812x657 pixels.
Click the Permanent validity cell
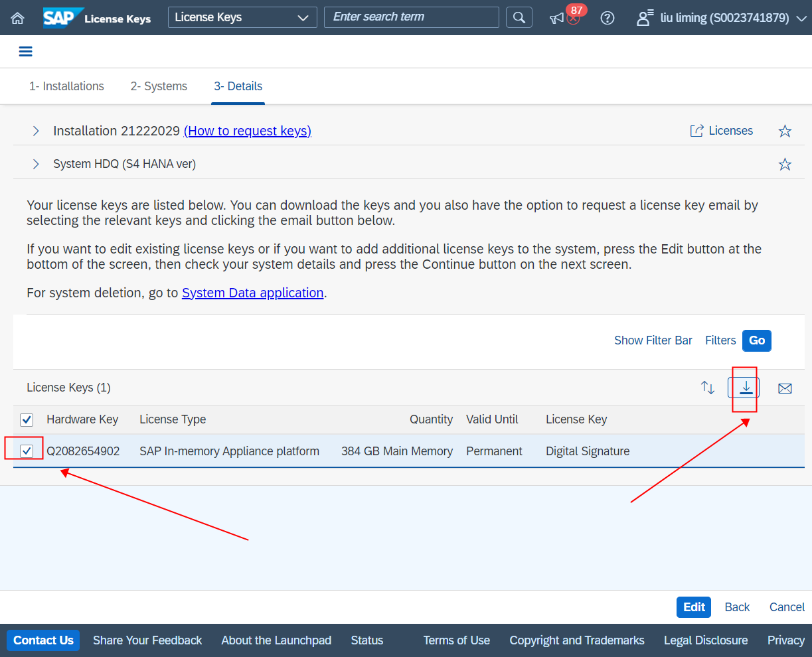(x=494, y=451)
